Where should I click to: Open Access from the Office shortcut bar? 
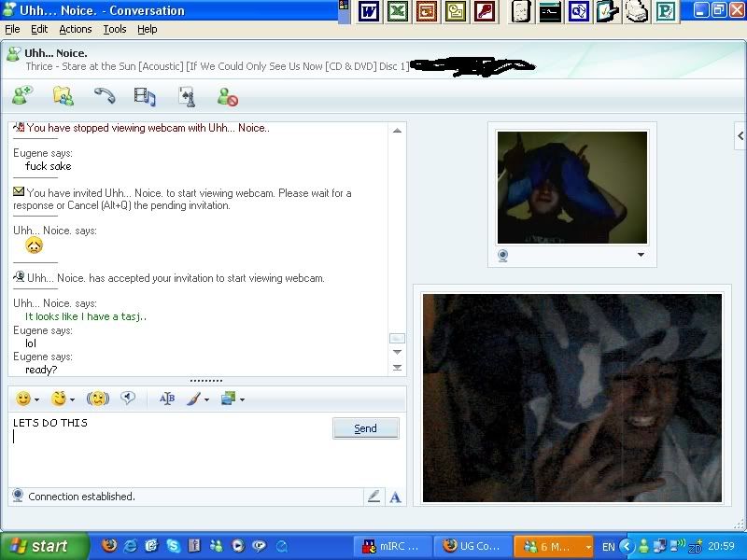click(x=485, y=11)
